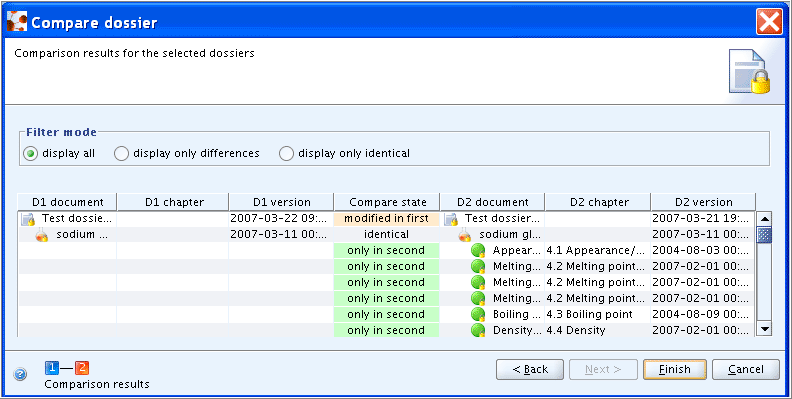
Task: Click the help question mark icon
Action: (x=20, y=374)
